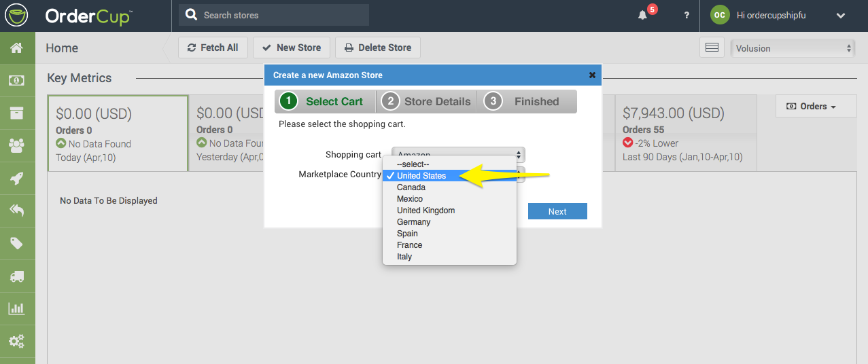Click the Store Details wizard step
This screenshot has height=364, width=868.
(x=427, y=101)
